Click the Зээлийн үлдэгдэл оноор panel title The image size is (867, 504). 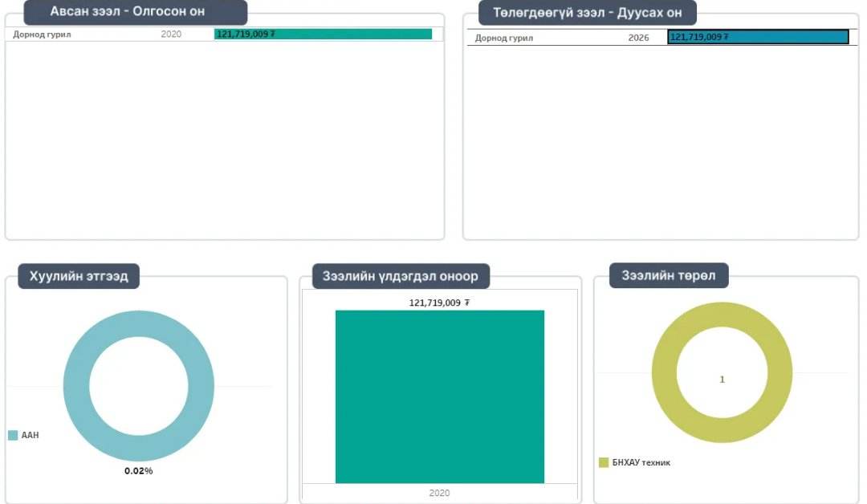pyautogui.click(x=400, y=276)
